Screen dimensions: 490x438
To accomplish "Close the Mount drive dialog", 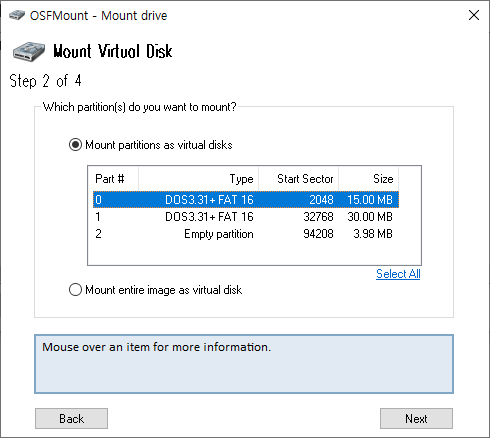I will tap(474, 15).
